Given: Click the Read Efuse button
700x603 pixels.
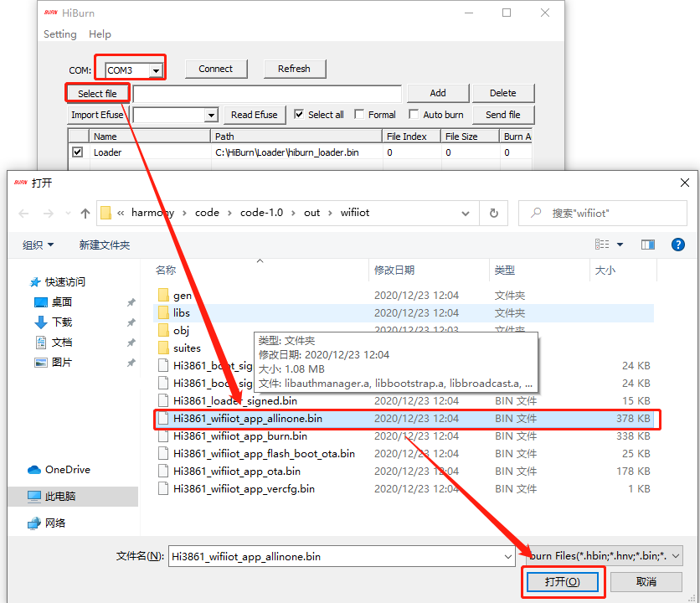Looking at the screenshot, I should (254, 115).
